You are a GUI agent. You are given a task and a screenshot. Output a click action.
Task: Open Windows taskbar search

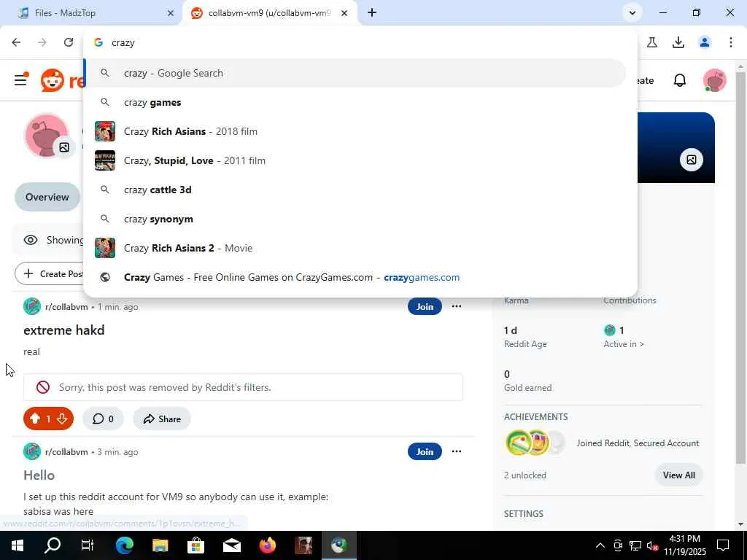pos(53,545)
